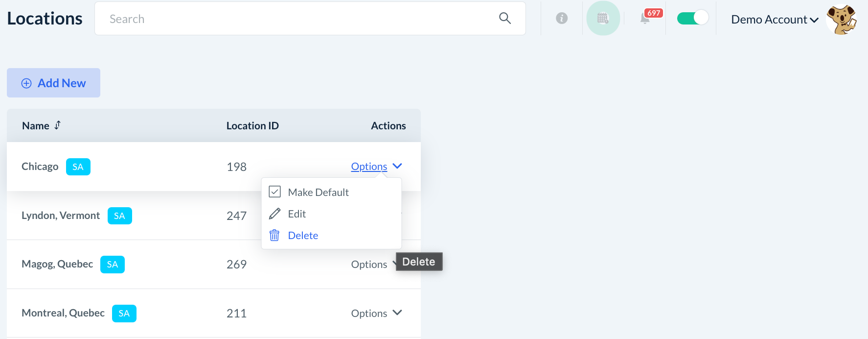Image resolution: width=868 pixels, height=339 pixels.
Task: Select Make Default from the menu
Action: (318, 193)
